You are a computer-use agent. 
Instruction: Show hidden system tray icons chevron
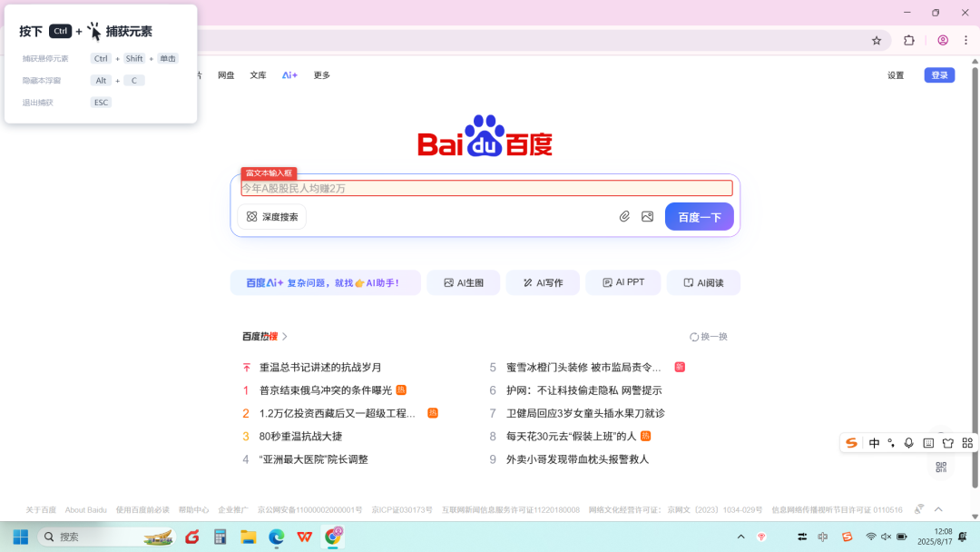(x=740, y=537)
